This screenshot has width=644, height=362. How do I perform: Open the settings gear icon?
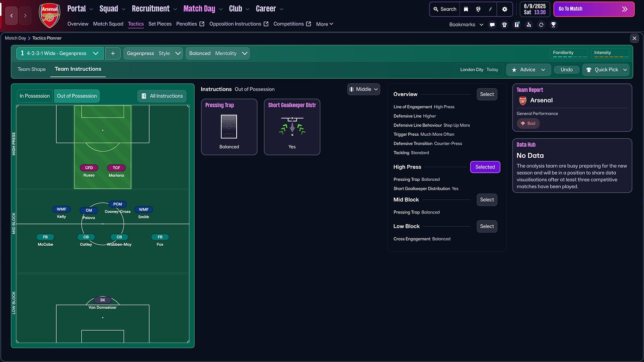pyautogui.click(x=505, y=9)
